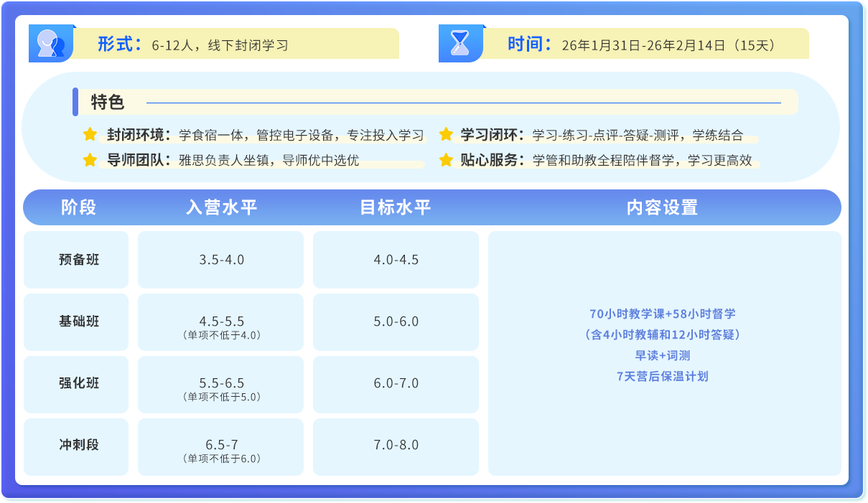
Task: Select the 内容设置 column header
Action: 662,207
